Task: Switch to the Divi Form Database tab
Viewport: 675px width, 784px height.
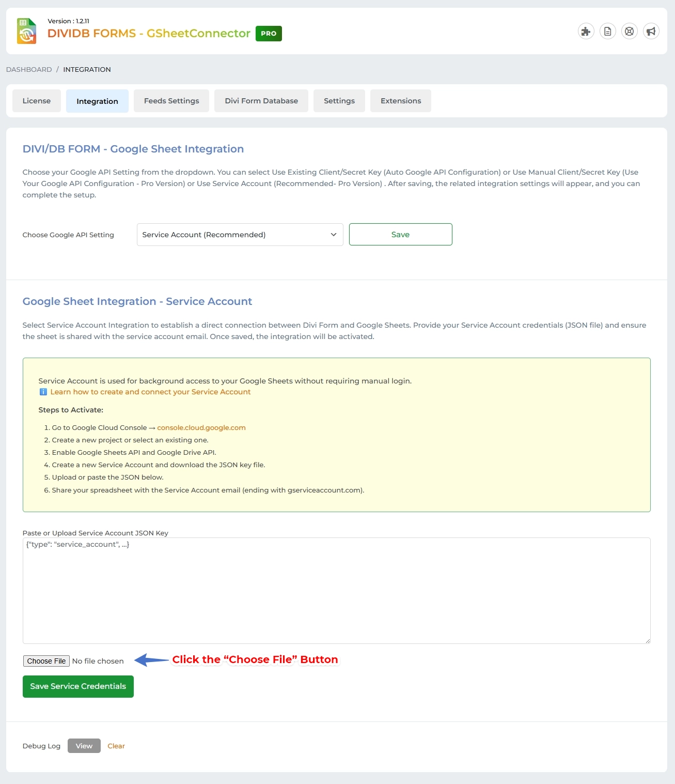Action: pyautogui.click(x=261, y=101)
